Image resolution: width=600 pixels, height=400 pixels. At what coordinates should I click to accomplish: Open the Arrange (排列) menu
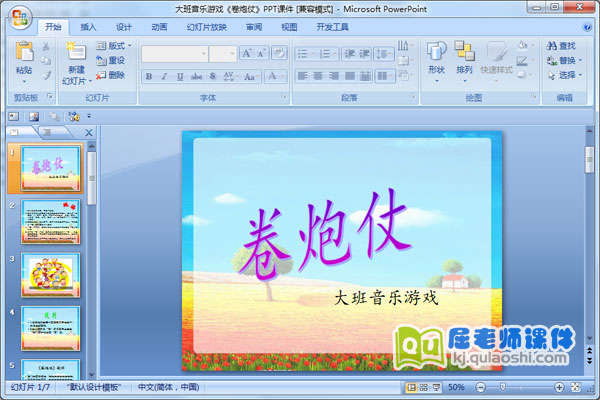[465, 61]
